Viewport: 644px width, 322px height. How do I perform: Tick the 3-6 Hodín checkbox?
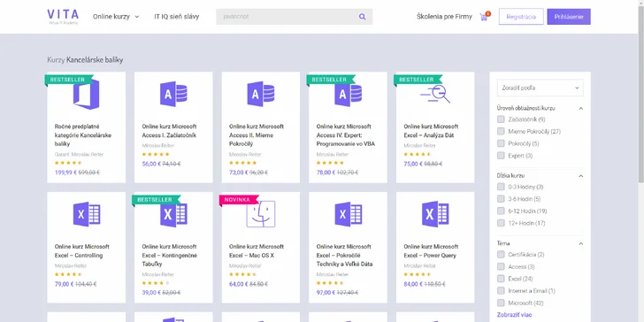tap(501, 199)
